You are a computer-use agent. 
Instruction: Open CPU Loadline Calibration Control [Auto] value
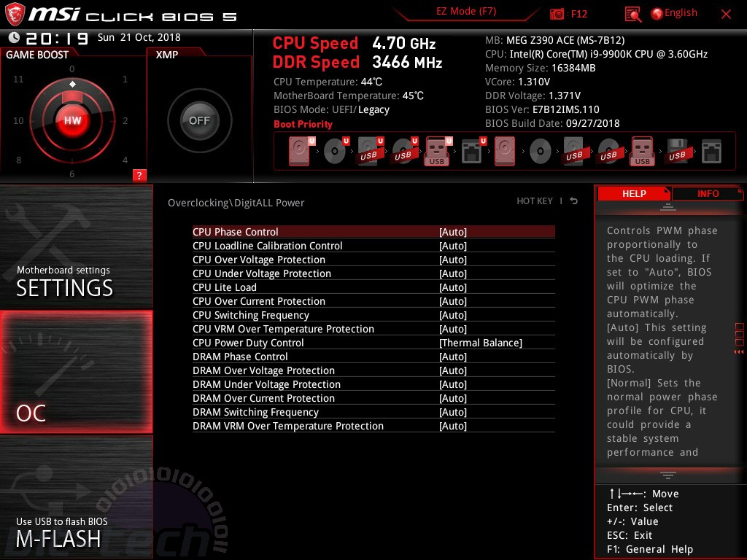[452, 246]
